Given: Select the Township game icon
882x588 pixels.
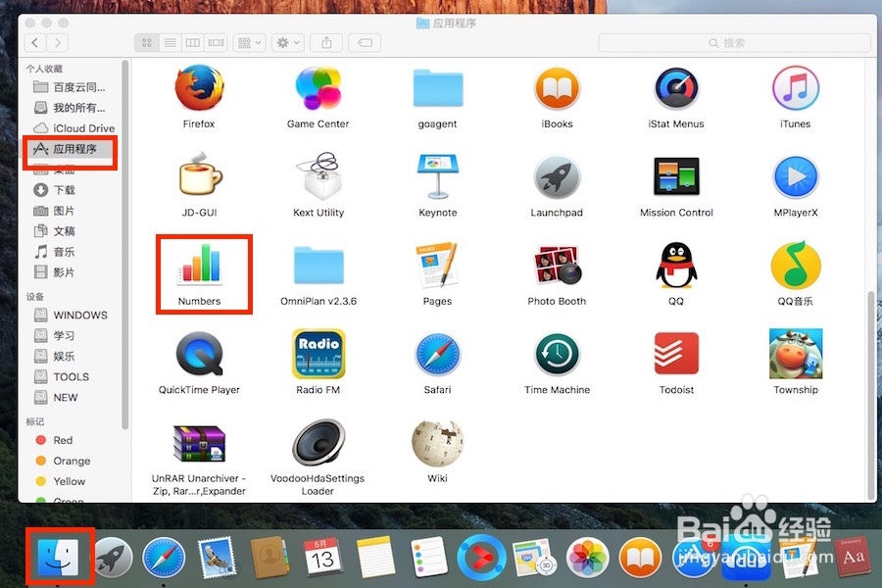Looking at the screenshot, I should [796, 354].
